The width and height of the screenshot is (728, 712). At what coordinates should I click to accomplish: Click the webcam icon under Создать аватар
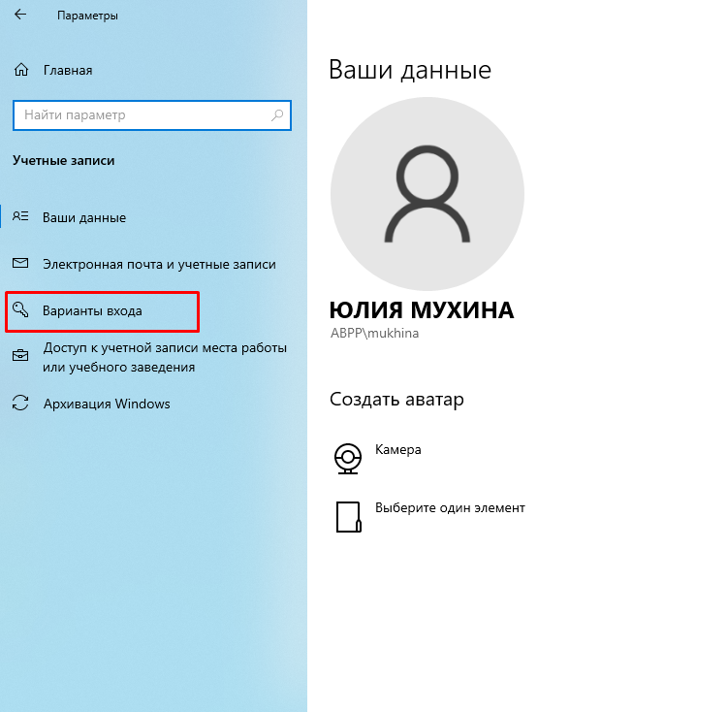pyautogui.click(x=347, y=458)
